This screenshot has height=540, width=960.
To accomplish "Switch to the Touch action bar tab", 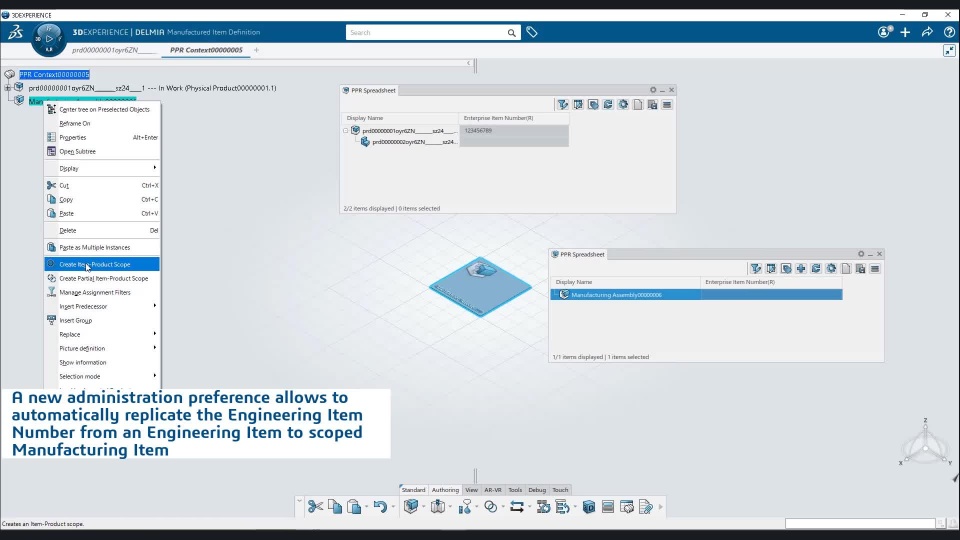I will tap(560, 490).
